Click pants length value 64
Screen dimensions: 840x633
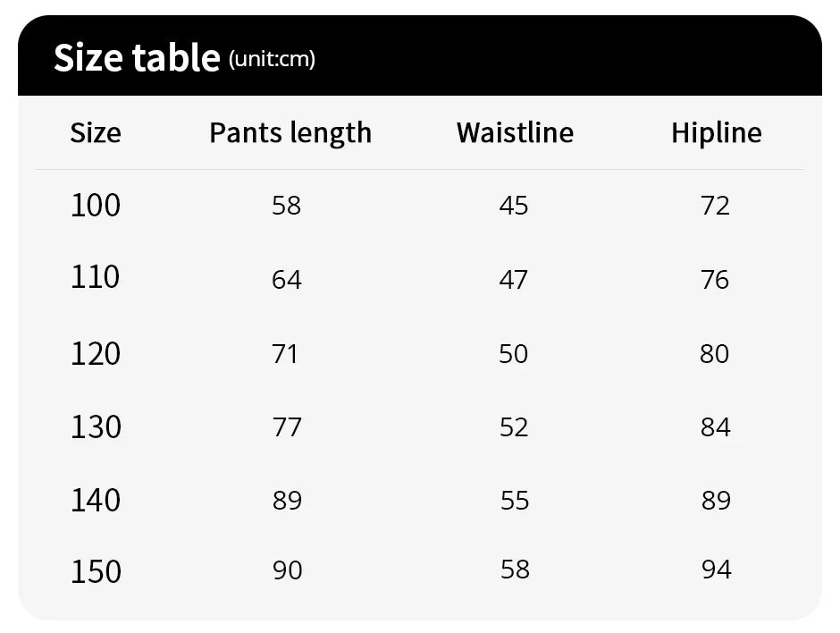(287, 280)
